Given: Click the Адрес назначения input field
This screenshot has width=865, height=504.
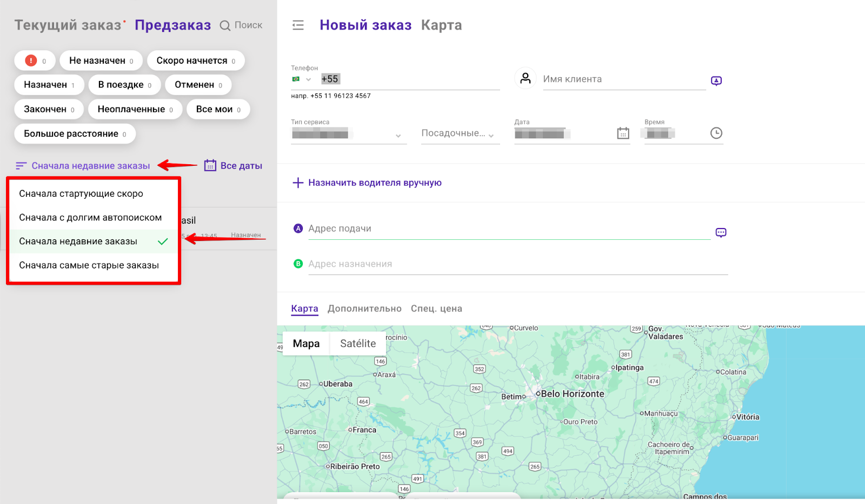Looking at the screenshot, I should [x=514, y=264].
